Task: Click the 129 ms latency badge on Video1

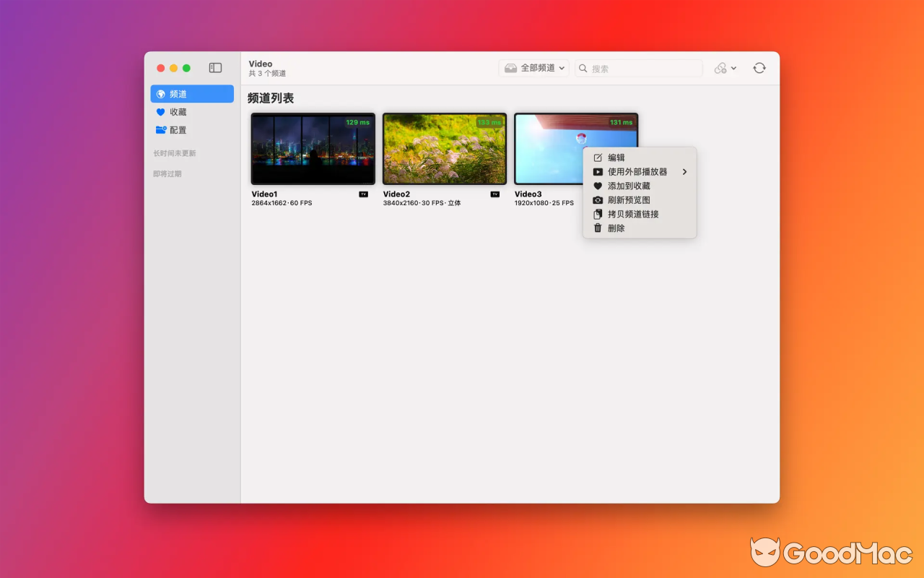Action: [x=357, y=122]
